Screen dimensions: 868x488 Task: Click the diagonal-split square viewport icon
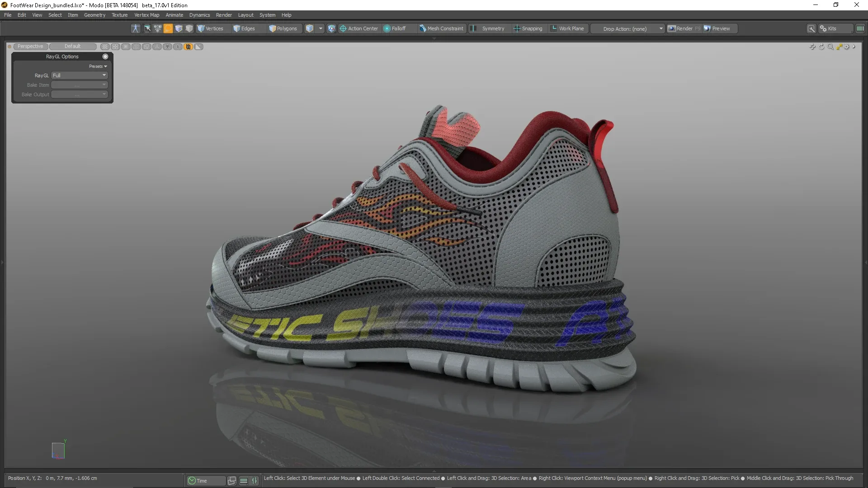pos(198,47)
